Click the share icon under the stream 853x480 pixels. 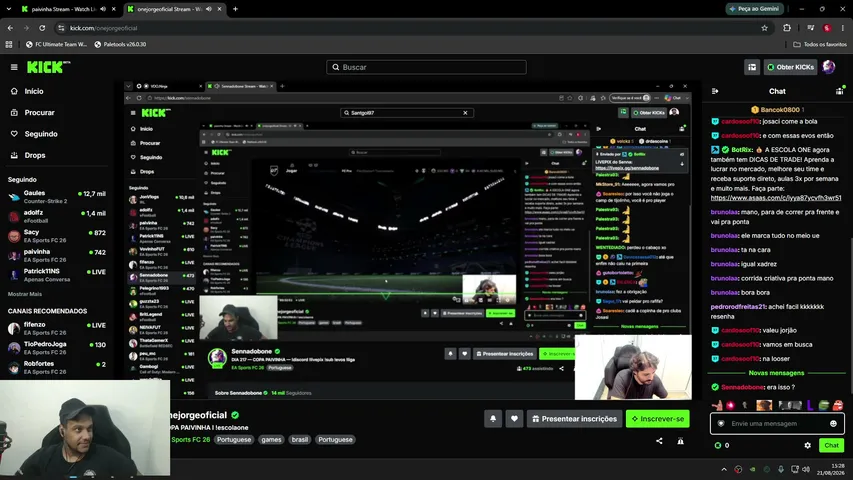[659, 441]
